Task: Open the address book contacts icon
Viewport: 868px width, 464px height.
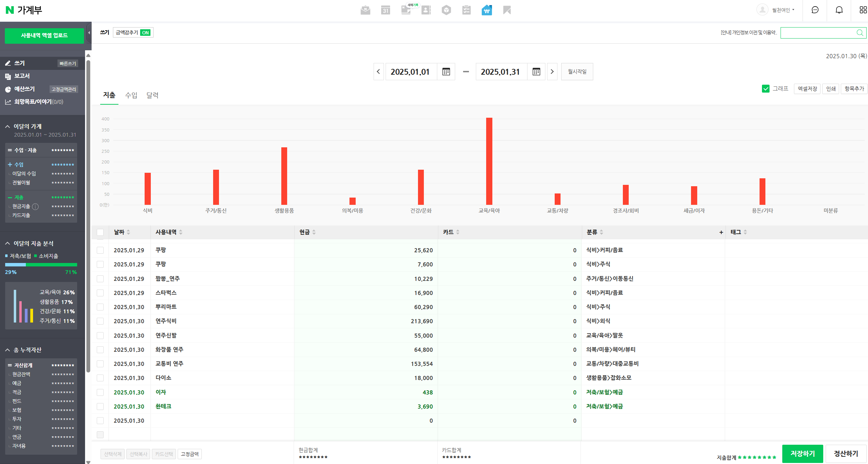Action: 426,10
